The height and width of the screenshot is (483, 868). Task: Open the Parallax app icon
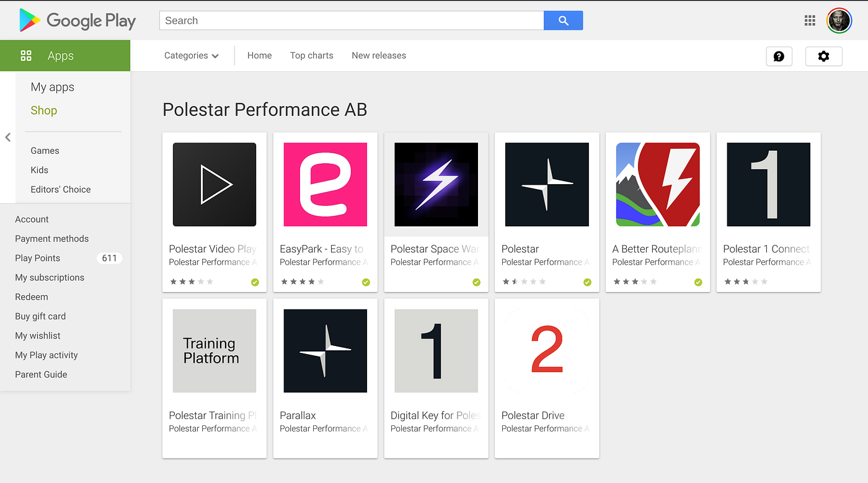point(325,351)
